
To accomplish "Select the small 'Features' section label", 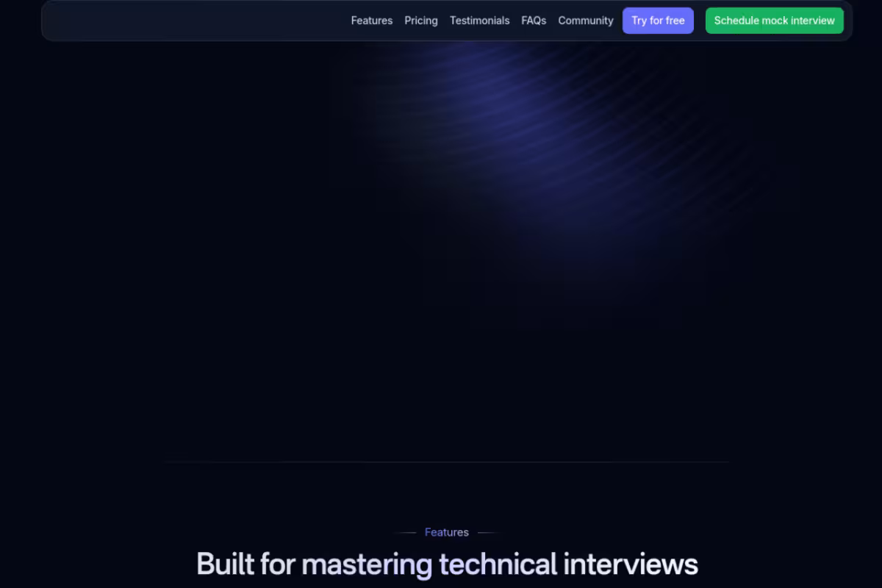I will pyautogui.click(x=447, y=532).
